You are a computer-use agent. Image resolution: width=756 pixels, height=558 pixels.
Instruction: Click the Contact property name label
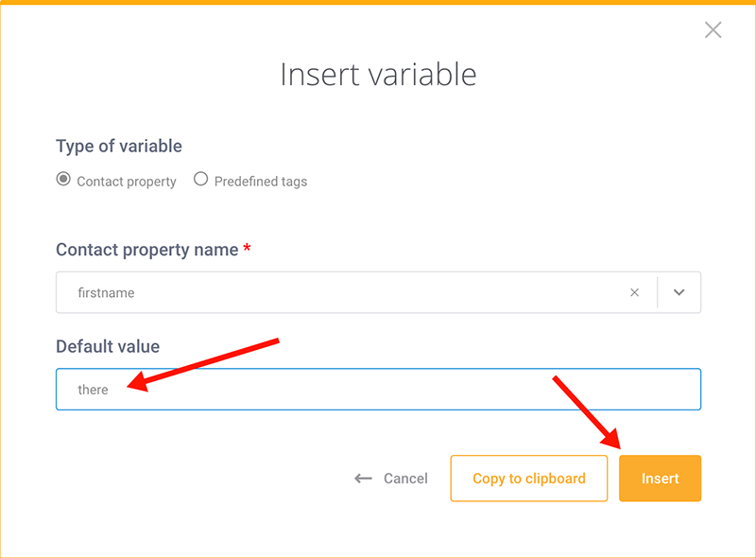click(x=147, y=250)
